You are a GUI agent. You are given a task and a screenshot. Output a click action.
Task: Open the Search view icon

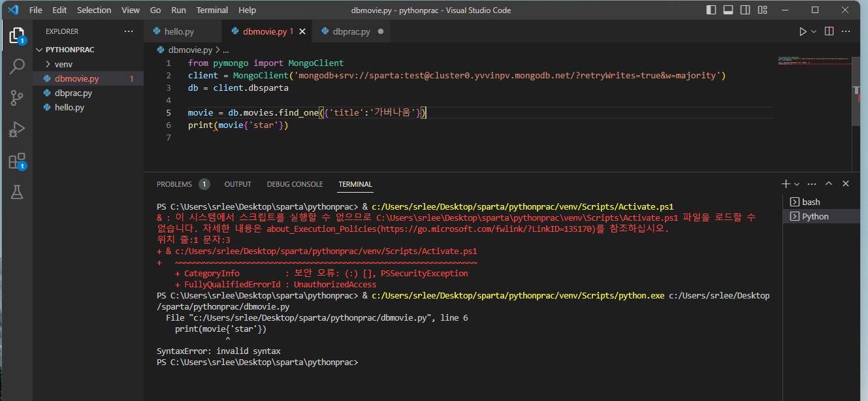tap(16, 67)
